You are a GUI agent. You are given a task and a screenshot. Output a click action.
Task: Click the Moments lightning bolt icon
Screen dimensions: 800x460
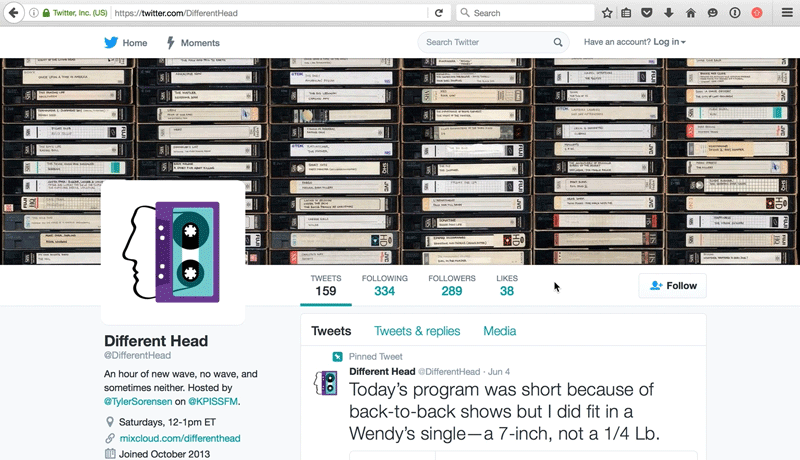pyautogui.click(x=170, y=42)
